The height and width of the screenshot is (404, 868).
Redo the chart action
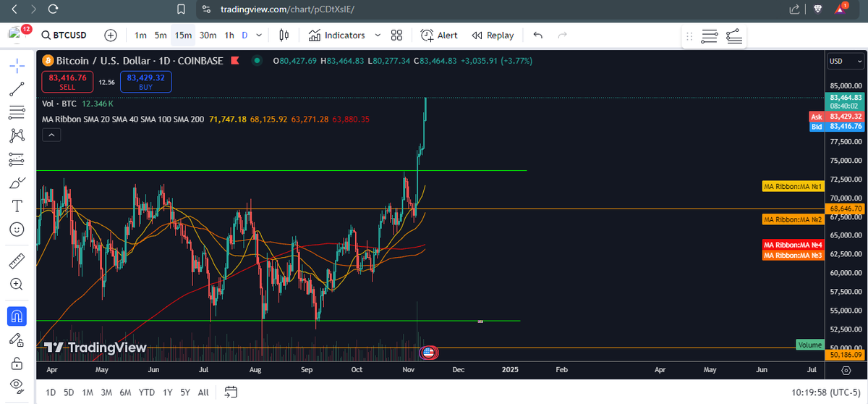tap(563, 35)
